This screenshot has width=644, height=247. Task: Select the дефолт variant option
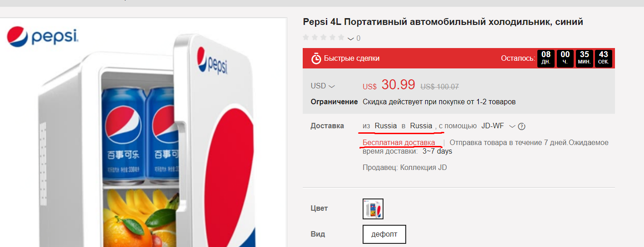[x=384, y=234]
